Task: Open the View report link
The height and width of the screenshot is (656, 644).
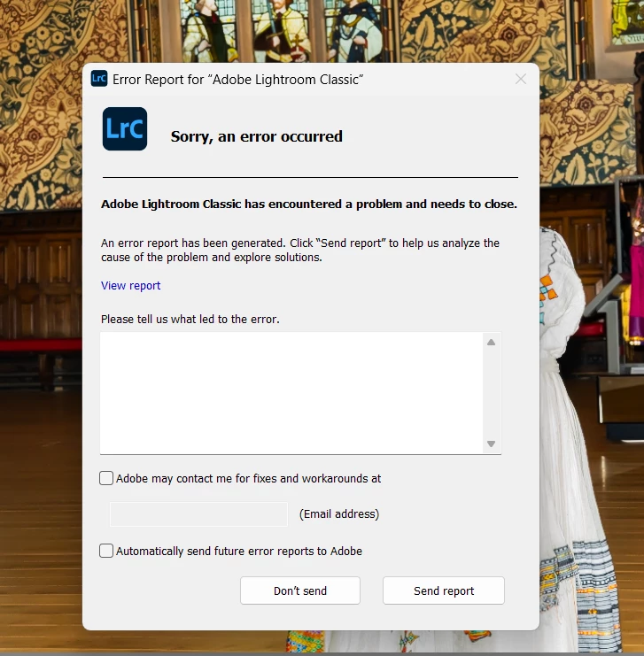Action: coord(130,285)
